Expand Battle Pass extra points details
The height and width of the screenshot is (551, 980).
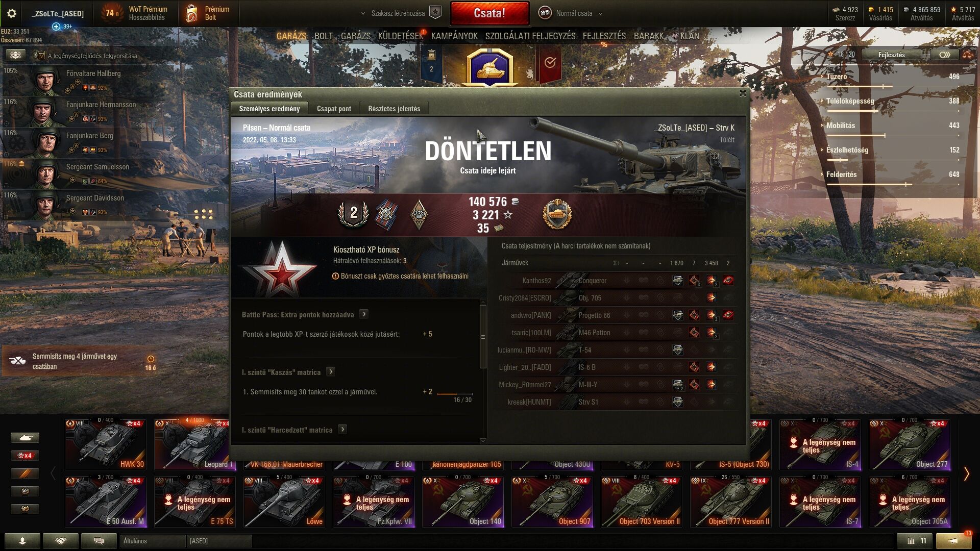click(364, 314)
